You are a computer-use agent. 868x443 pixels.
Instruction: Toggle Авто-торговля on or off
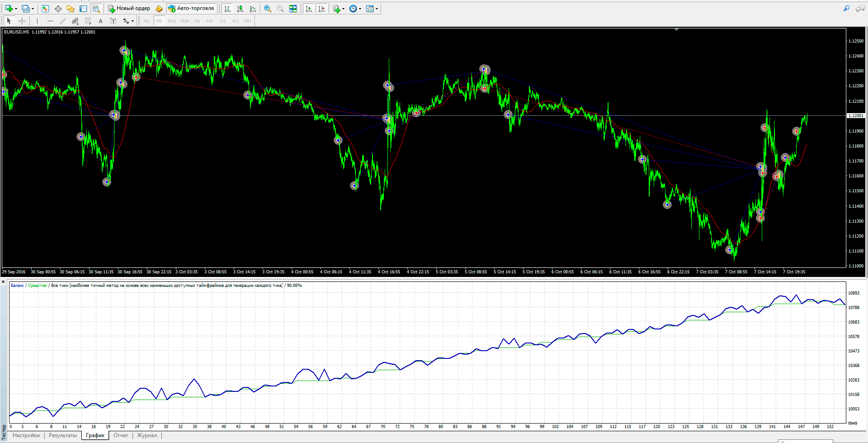tap(191, 9)
